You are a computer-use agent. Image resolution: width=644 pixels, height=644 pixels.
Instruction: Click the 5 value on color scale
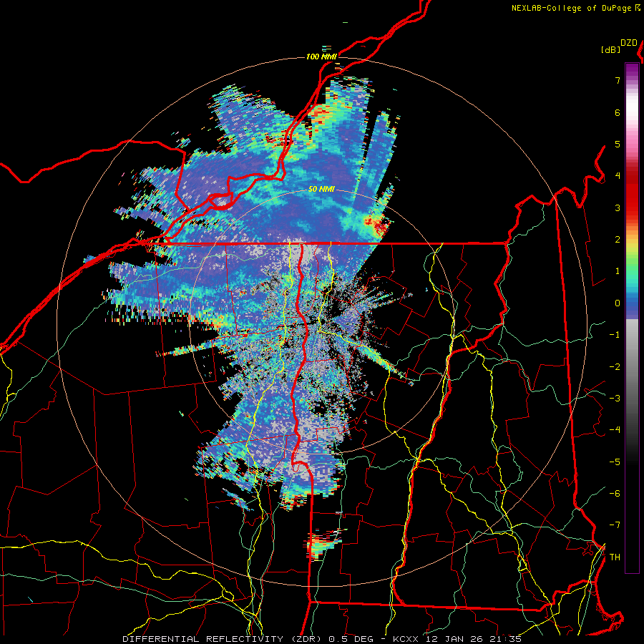pos(618,144)
